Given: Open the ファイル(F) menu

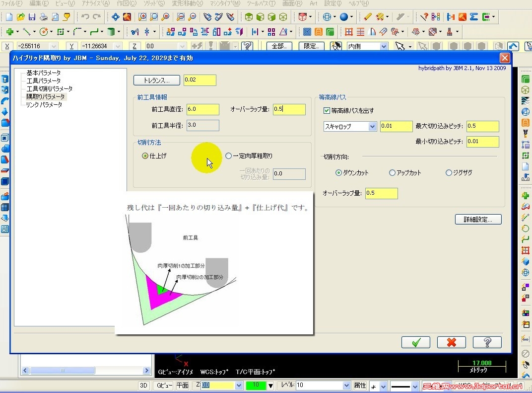Looking at the screenshot, I should pos(11,3).
